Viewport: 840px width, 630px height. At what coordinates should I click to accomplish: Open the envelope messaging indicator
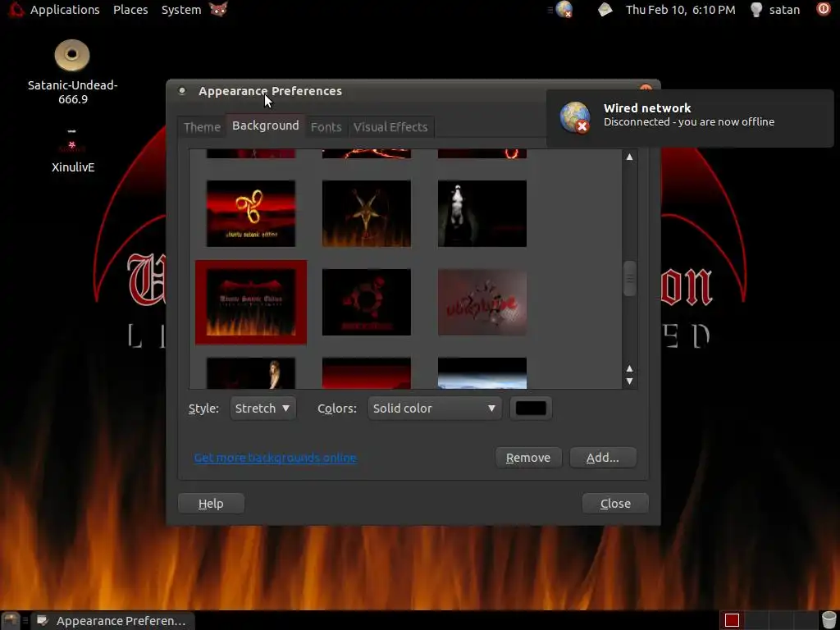(605, 10)
